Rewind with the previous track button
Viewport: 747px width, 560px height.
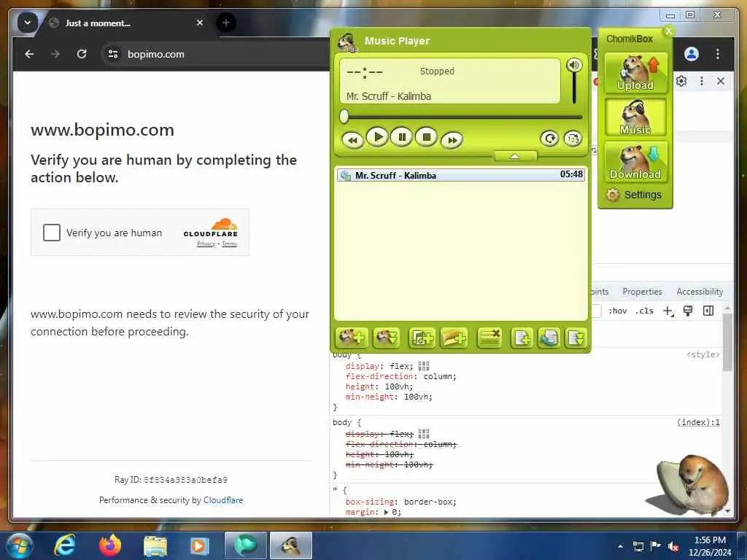point(352,140)
